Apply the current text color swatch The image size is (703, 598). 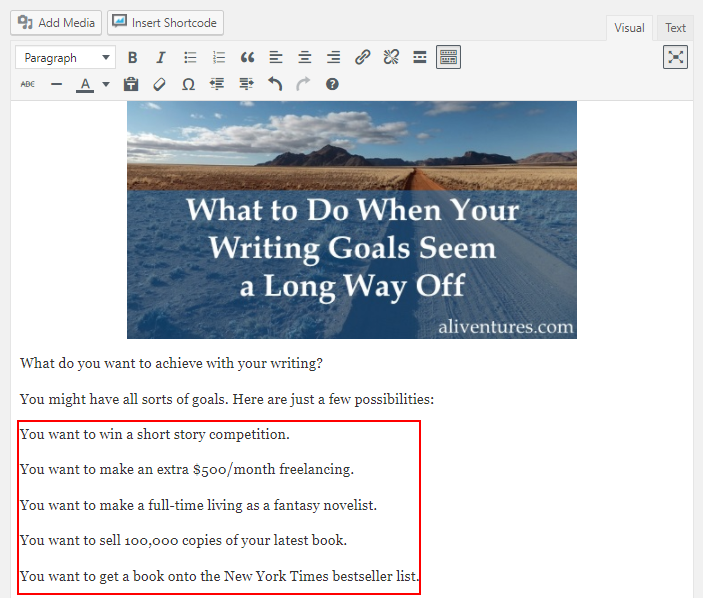click(86, 85)
